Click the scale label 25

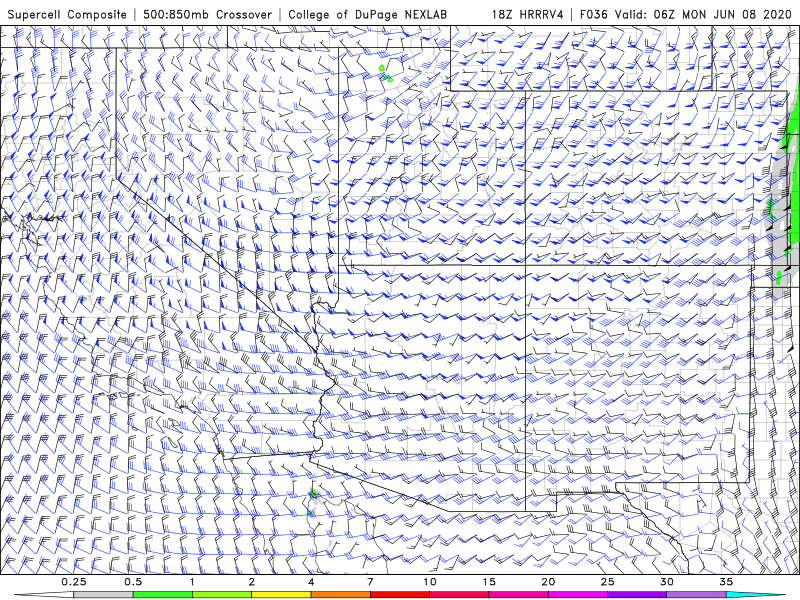pos(607,582)
